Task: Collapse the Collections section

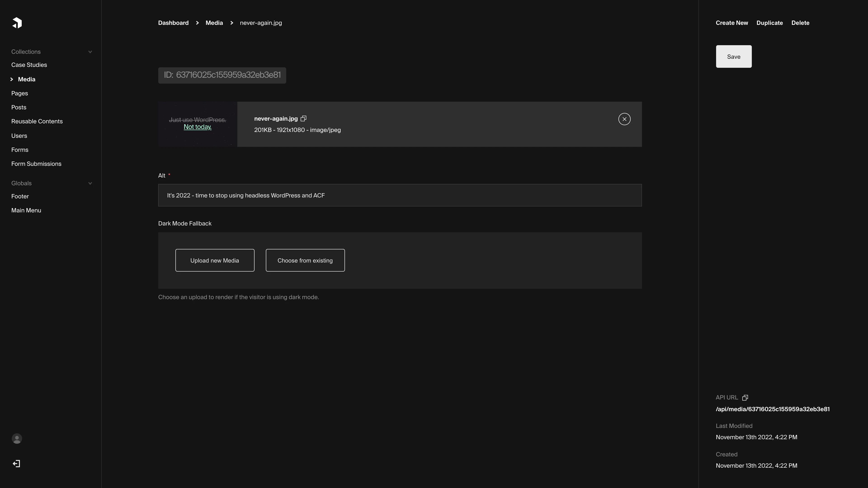Action: click(90, 52)
